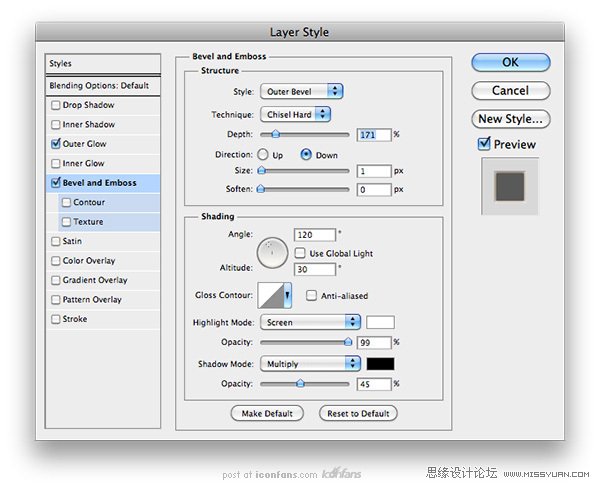The height and width of the screenshot is (489, 600).
Task: Uncheck the Outer Glow effect
Action: pos(55,143)
